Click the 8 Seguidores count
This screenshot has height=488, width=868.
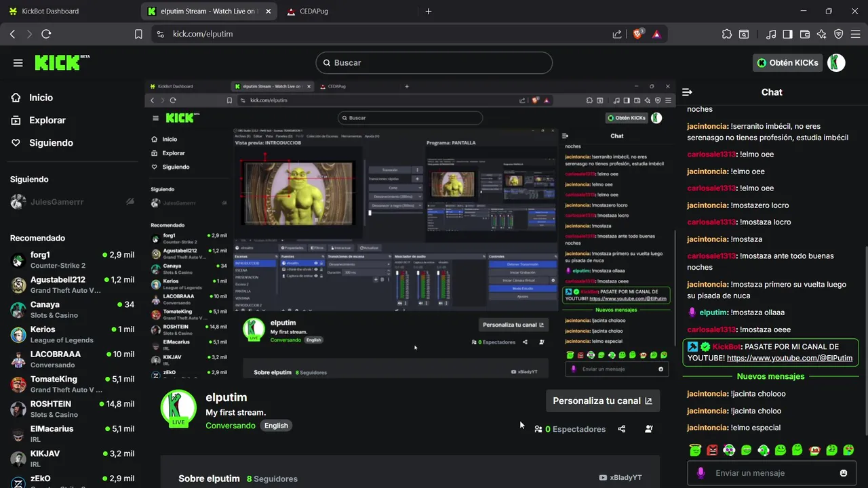[x=272, y=479]
